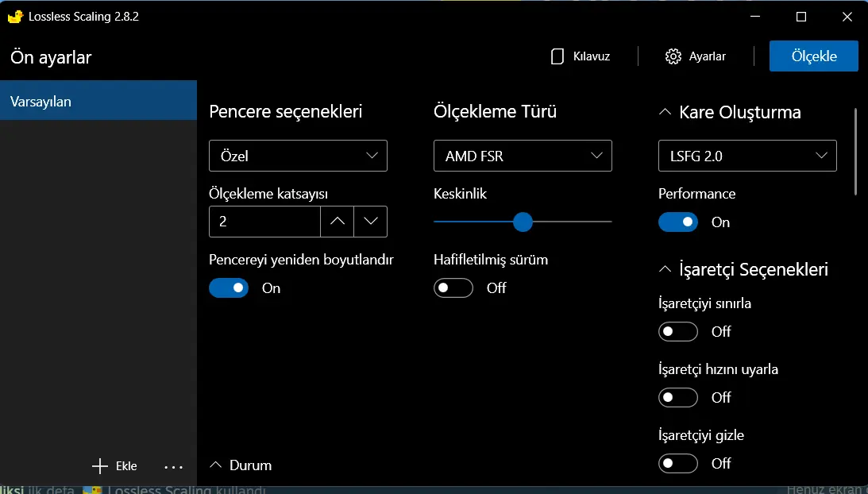Image resolution: width=868 pixels, height=494 pixels.
Task: Toggle İşaretçiyi sınırla switch
Action: (678, 331)
